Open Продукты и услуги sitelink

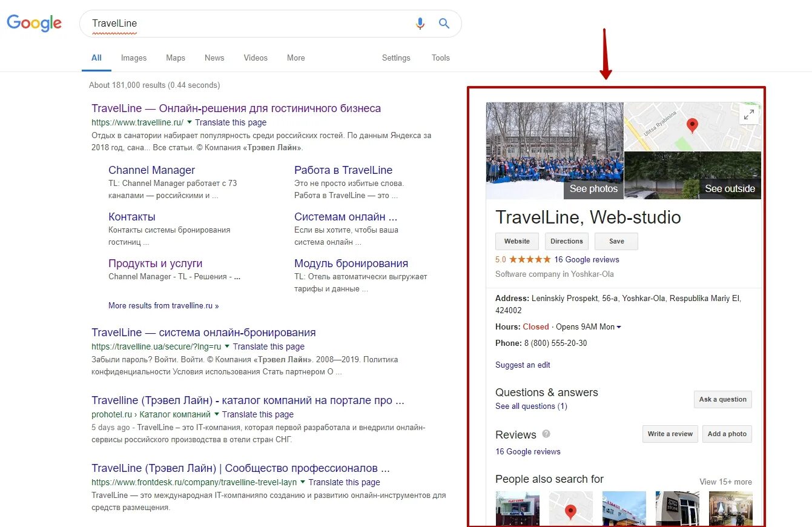tap(156, 263)
